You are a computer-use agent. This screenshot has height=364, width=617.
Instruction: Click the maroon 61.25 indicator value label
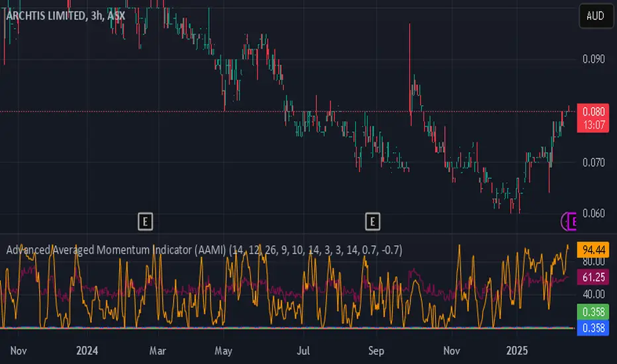tap(593, 277)
